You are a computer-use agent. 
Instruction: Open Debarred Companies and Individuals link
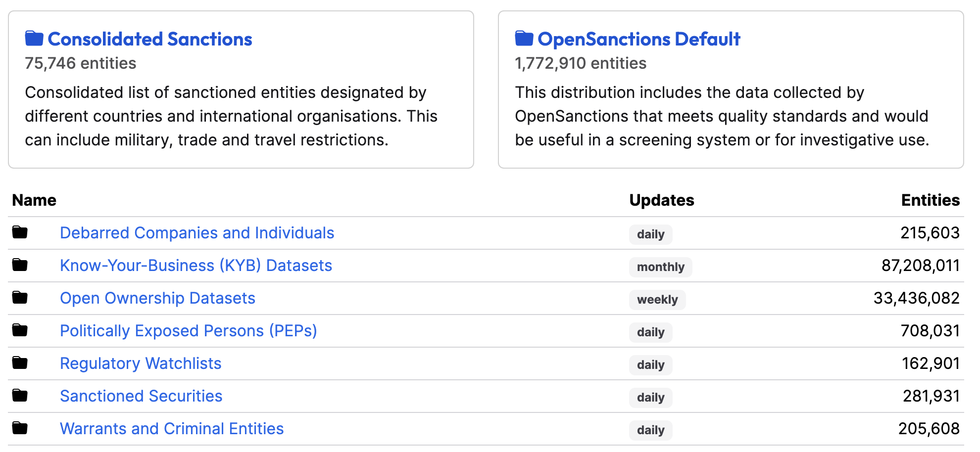pos(197,233)
